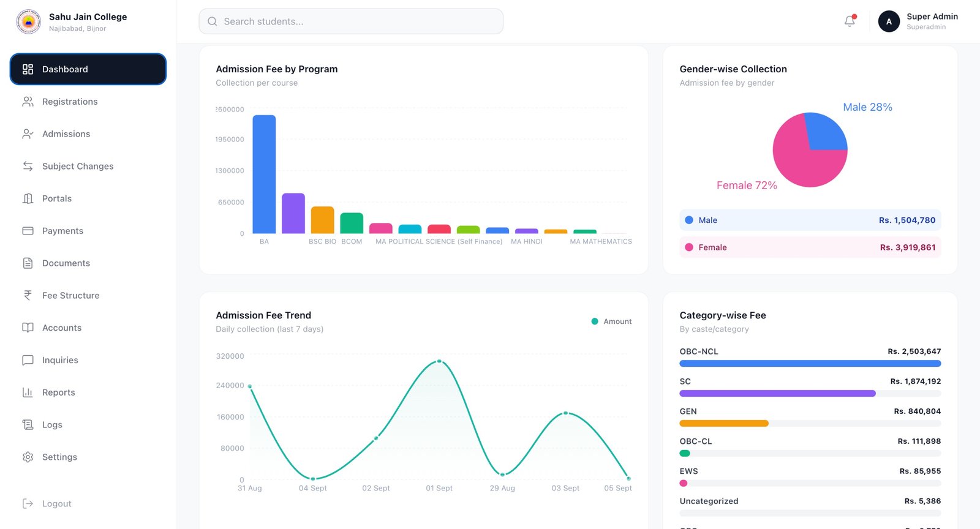980x529 pixels.
Task: Click the orange BSC BIO bar
Action: click(x=322, y=220)
